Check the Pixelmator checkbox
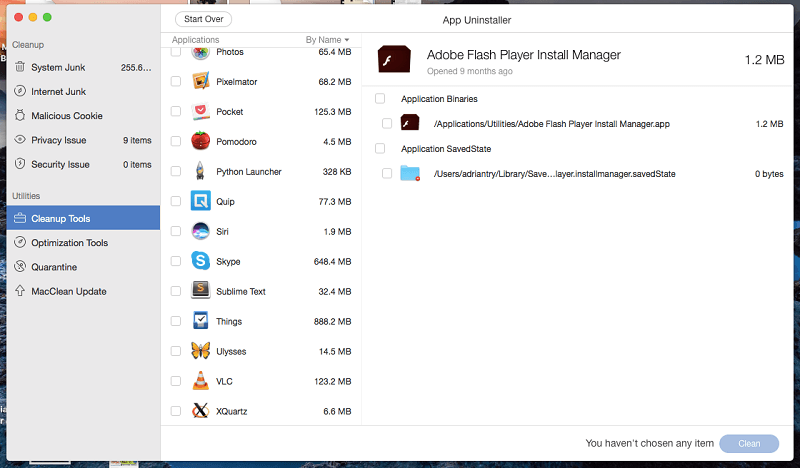 176,81
